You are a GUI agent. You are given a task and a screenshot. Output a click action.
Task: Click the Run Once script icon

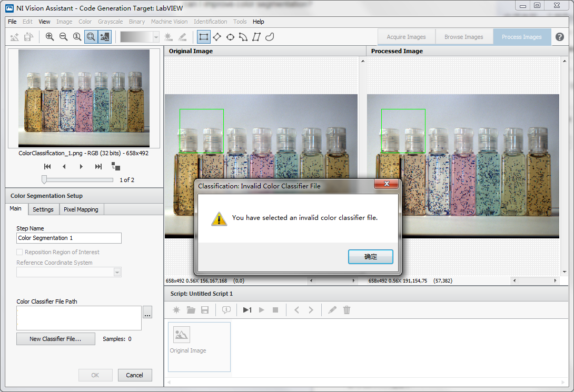(x=247, y=310)
